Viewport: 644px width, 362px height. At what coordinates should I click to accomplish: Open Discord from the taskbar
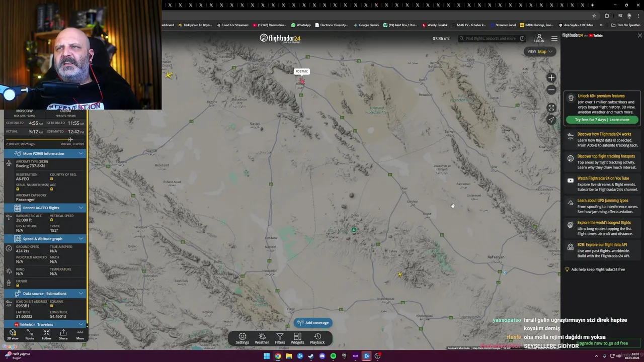click(x=322, y=356)
